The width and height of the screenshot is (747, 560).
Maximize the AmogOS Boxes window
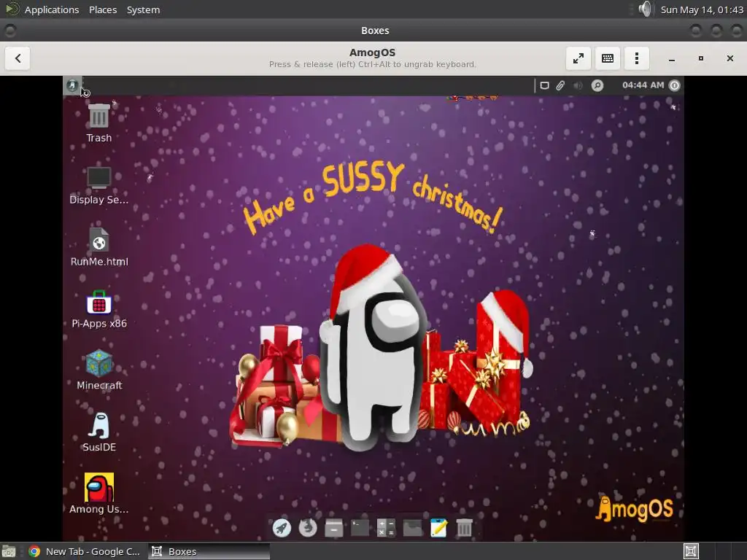pos(701,58)
